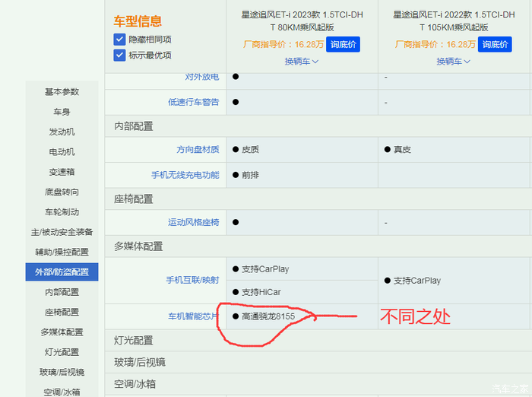Screen dimensions: 532x397
Task: Jump to the 车身 section
Action: pos(62,112)
